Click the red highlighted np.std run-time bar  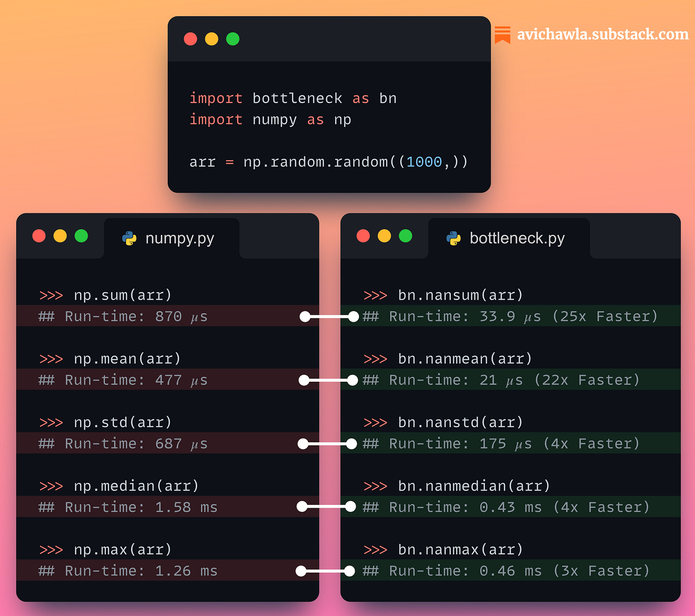[143, 443]
